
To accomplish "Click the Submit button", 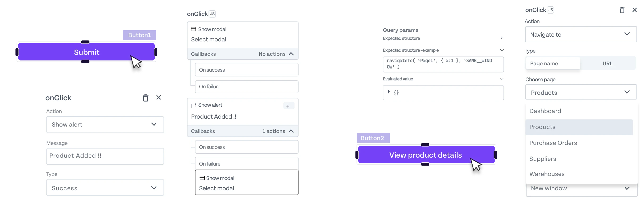I will [x=87, y=52].
